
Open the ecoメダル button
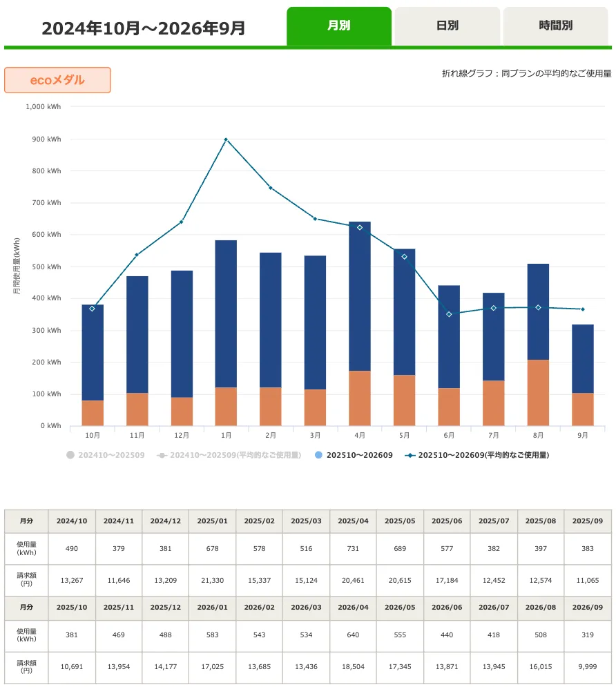coord(57,79)
